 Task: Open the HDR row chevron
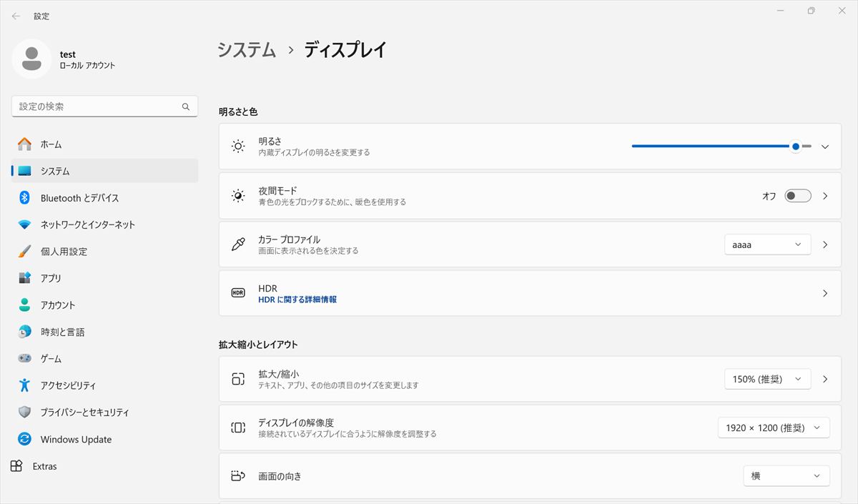[x=825, y=293]
